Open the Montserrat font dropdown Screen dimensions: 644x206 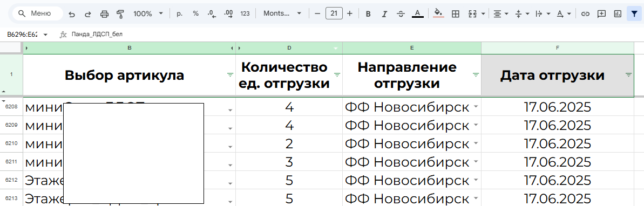click(x=282, y=13)
